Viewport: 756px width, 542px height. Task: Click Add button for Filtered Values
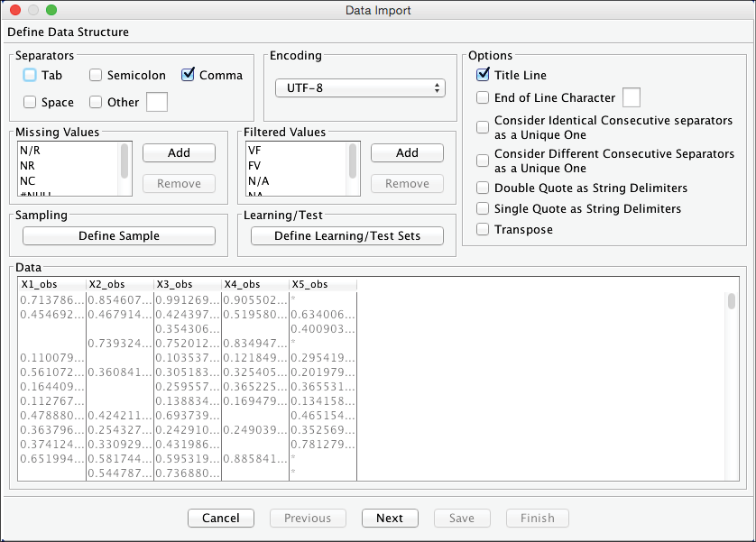[407, 153]
